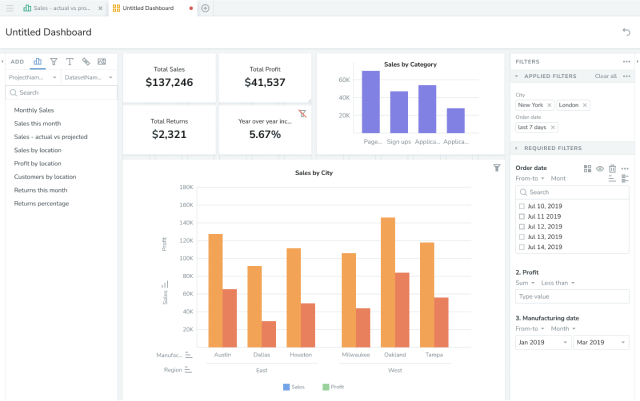Click Clear all in applied filters
Image resolution: width=640 pixels, height=401 pixels.
[606, 76]
